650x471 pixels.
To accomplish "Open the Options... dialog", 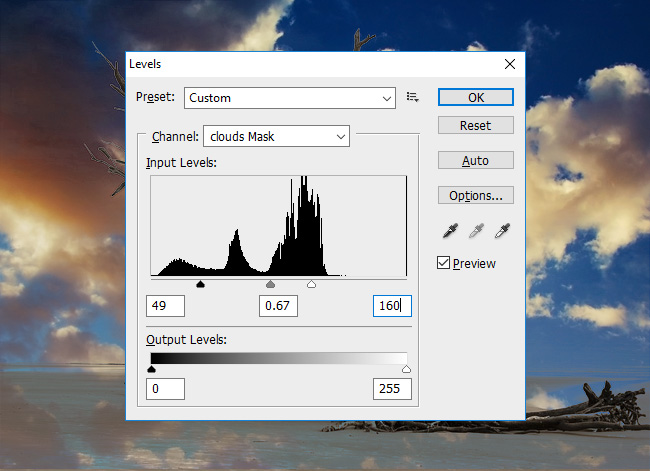I will (x=475, y=195).
